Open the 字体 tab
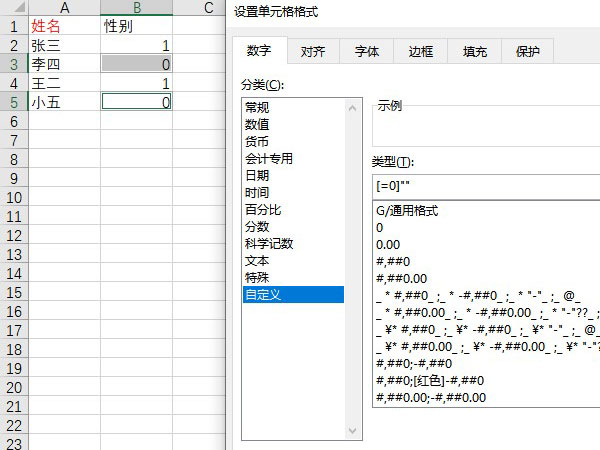Image resolution: width=600 pixels, height=450 pixels. click(367, 51)
